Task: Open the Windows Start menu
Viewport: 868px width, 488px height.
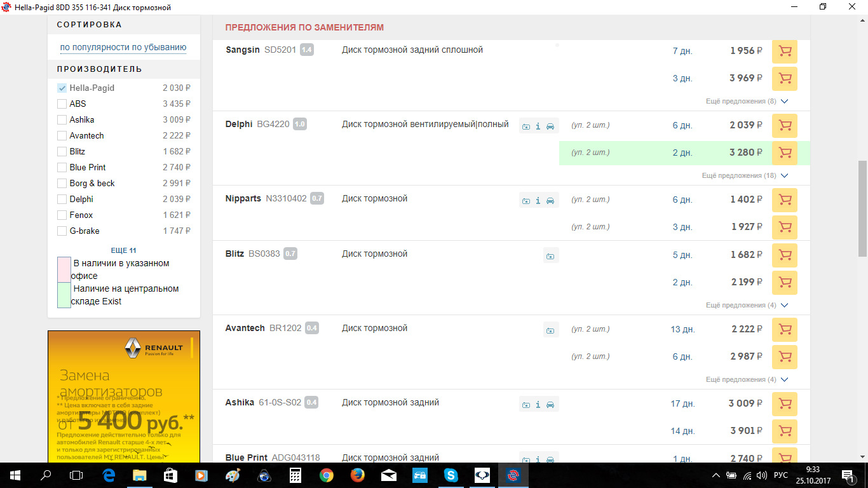Action: point(15,475)
